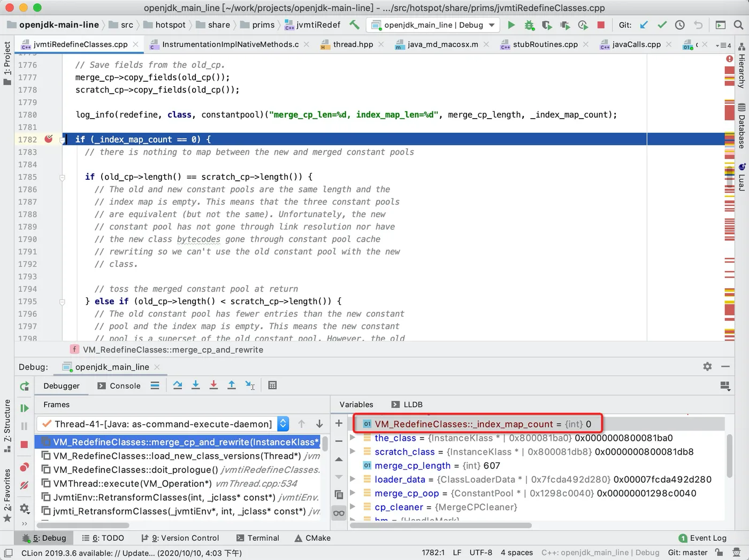Click Run to Cursor icon
The width and height of the screenshot is (749, 560).
[250, 385]
